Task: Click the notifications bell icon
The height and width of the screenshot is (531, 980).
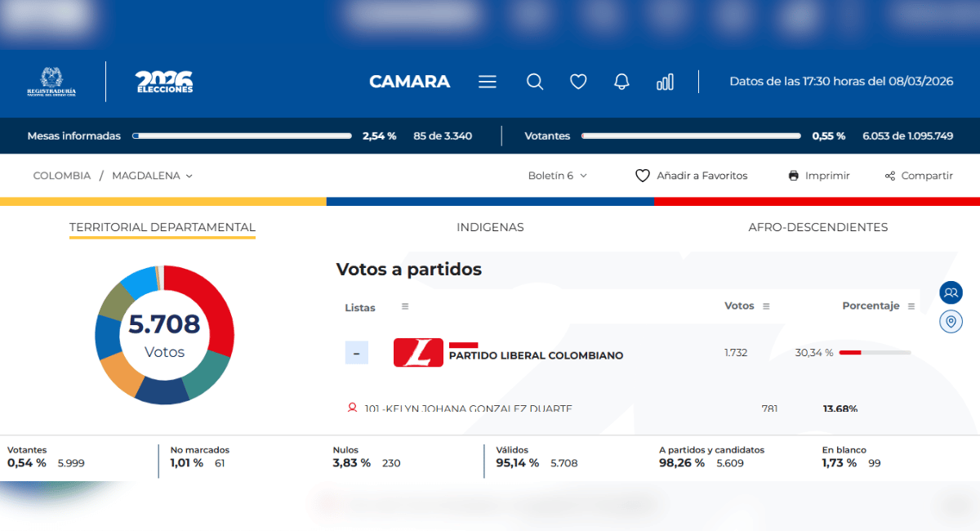Action: pos(621,82)
